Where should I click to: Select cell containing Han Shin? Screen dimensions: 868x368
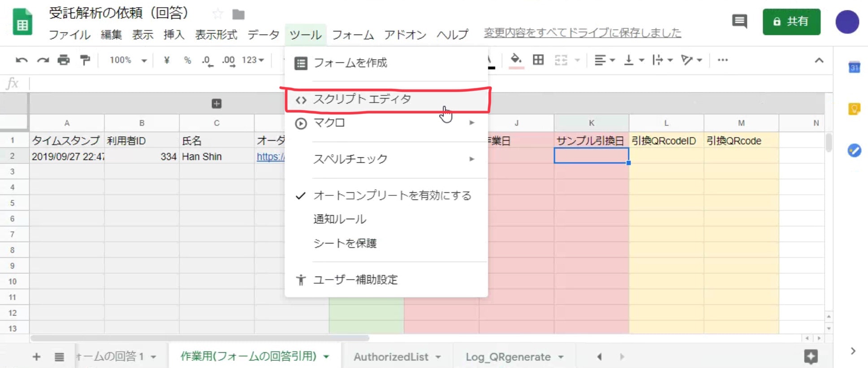tap(216, 156)
